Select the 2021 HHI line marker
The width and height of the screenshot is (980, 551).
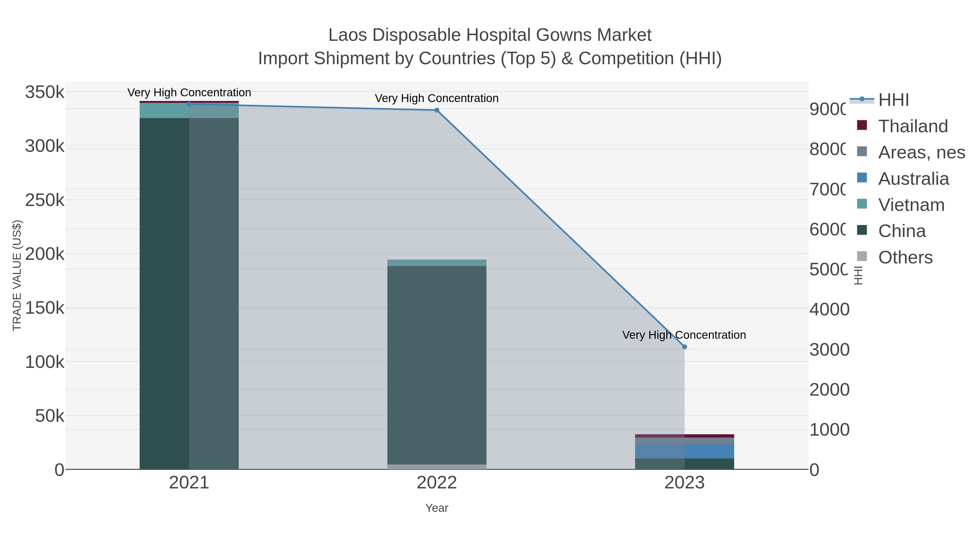(189, 104)
